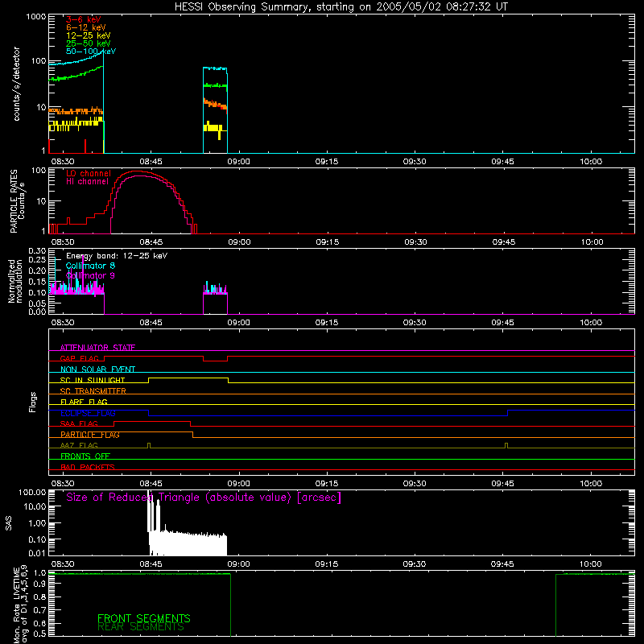This screenshot has height=644, width=644.
Task: Select the red 3-6 keV legend entry
Action: 83,19
